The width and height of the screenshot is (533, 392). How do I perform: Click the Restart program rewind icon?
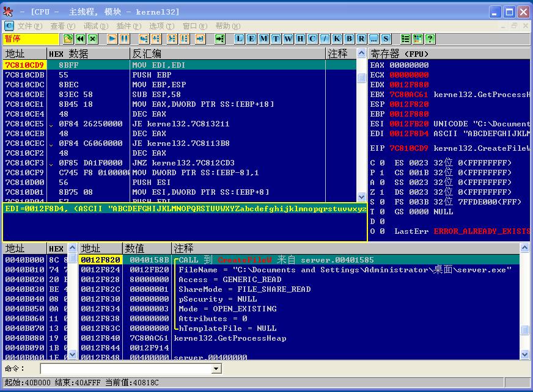pyautogui.click(x=81, y=38)
